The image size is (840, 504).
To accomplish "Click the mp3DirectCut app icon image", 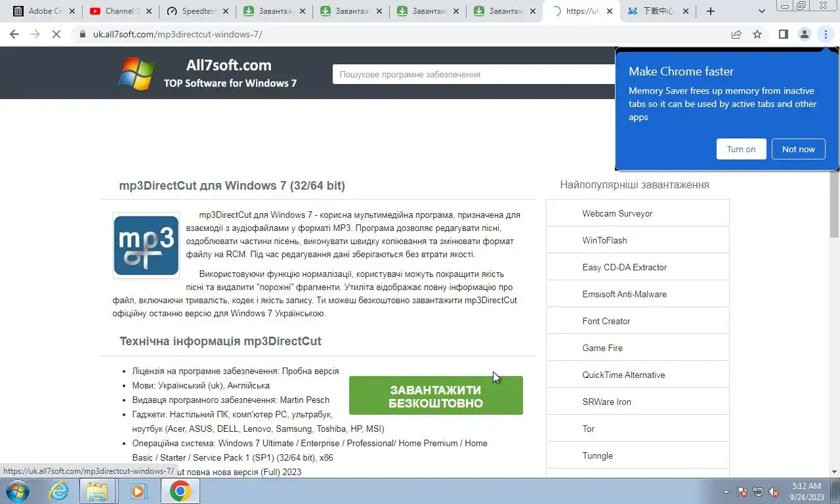I will pos(146,245).
